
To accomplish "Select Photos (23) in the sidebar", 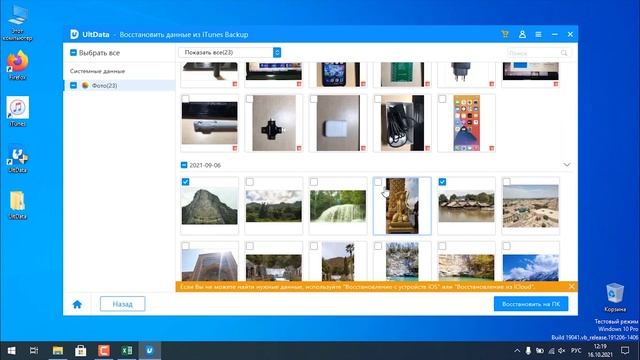I will [119, 85].
